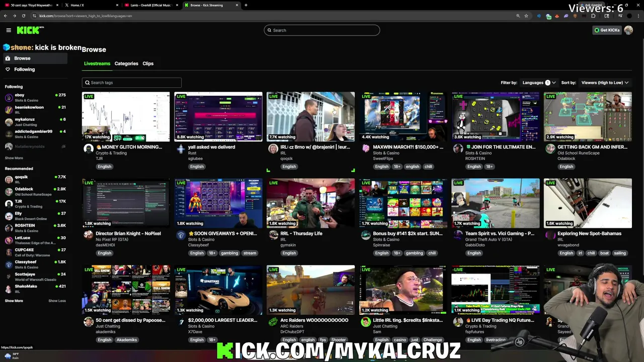The width and height of the screenshot is (644, 362).
Task: Select the 'Shooter' tag under Arc Raiders
Action: (x=338, y=340)
